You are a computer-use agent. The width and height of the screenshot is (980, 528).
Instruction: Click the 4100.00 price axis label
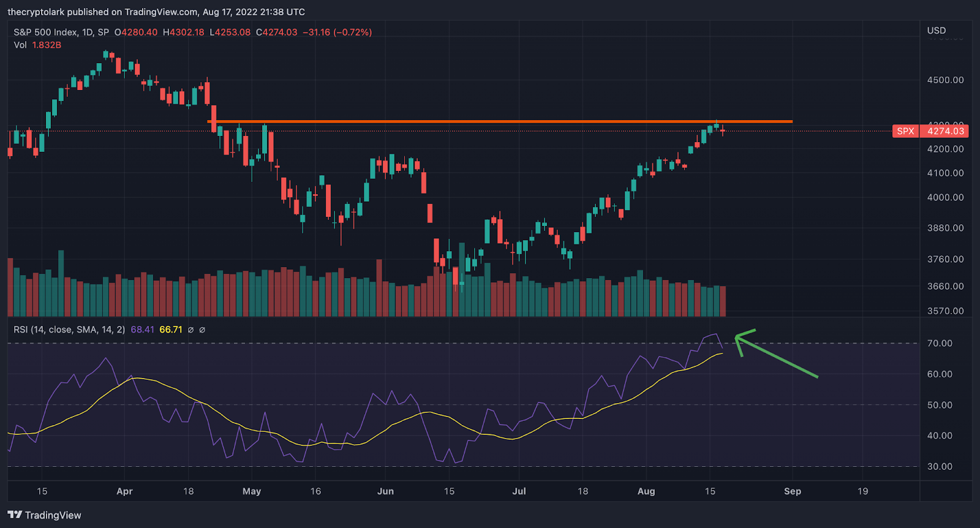coord(946,173)
